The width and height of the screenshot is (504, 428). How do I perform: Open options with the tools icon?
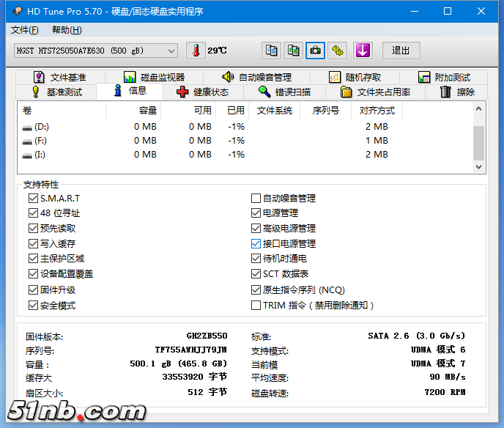click(x=337, y=51)
